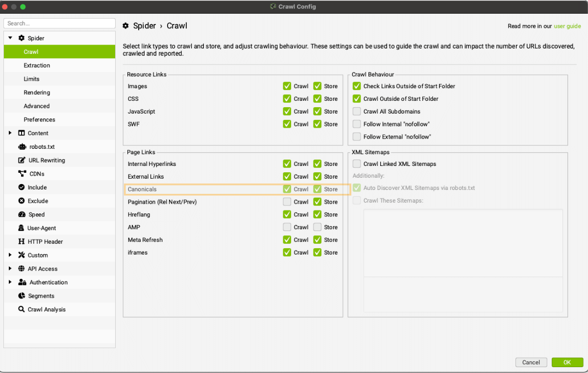Switch to the Extraction settings page
Image resolution: width=588 pixels, height=373 pixels.
coord(37,65)
